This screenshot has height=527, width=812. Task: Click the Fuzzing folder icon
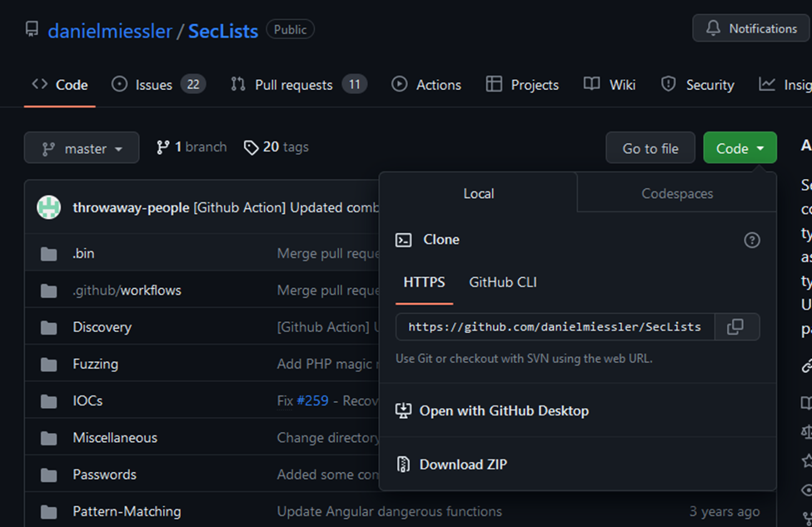(x=48, y=365)
